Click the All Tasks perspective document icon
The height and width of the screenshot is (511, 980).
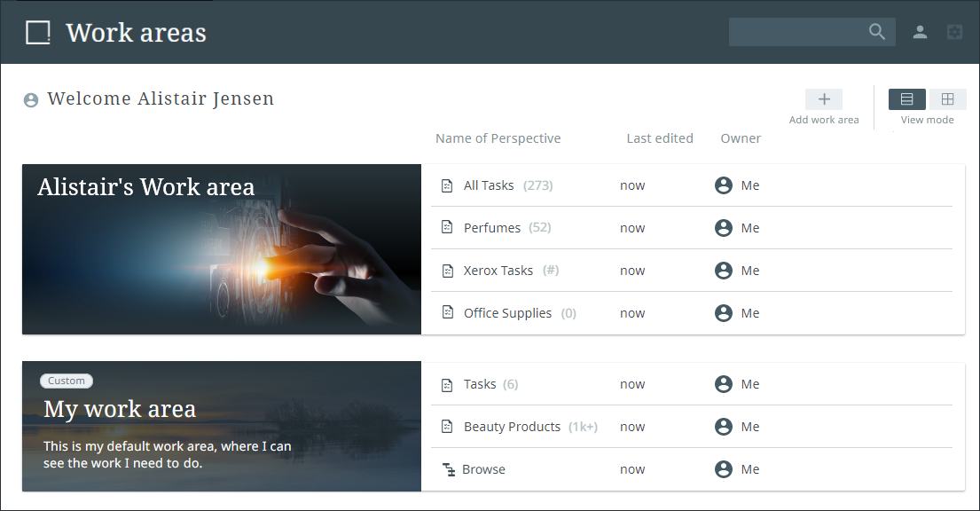448,185
